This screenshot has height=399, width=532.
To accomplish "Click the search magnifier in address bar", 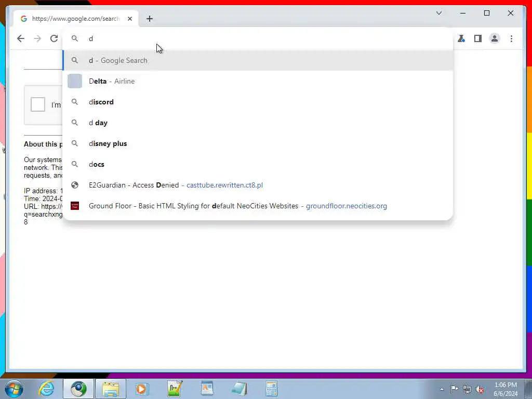I will click(x=75, y=38).
